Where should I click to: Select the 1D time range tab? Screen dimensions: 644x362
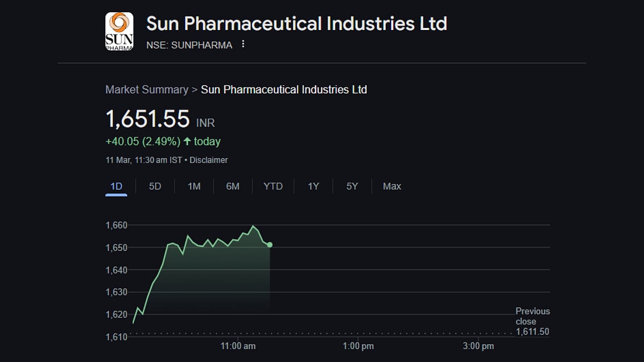point(116,186)
